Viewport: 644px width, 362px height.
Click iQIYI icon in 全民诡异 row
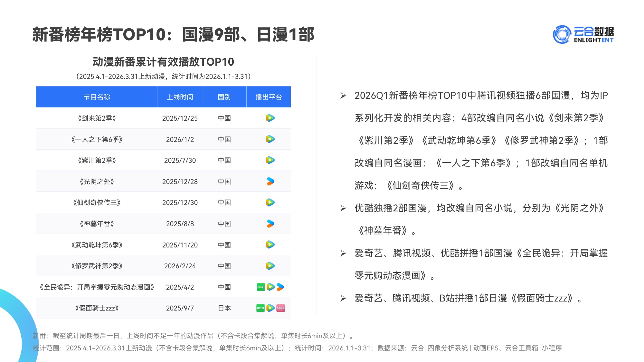pos(260,287)
